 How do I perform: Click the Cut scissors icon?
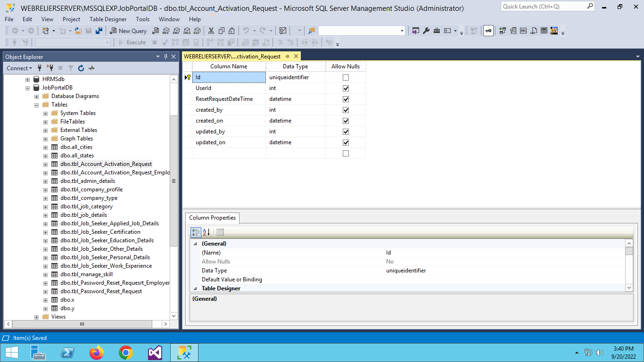[x=211, y=31]
